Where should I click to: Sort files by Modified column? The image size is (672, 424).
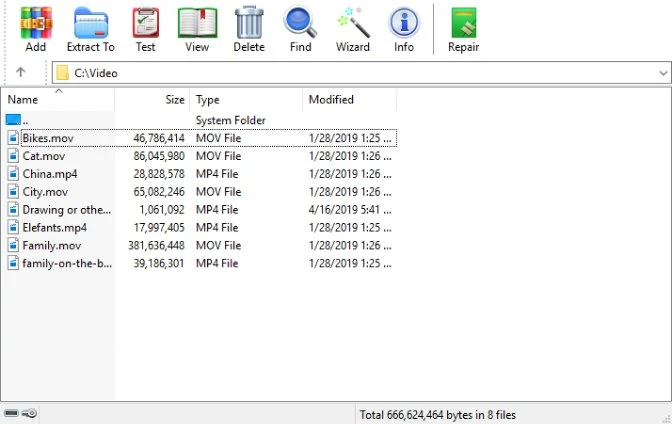[x=349, y=99]
